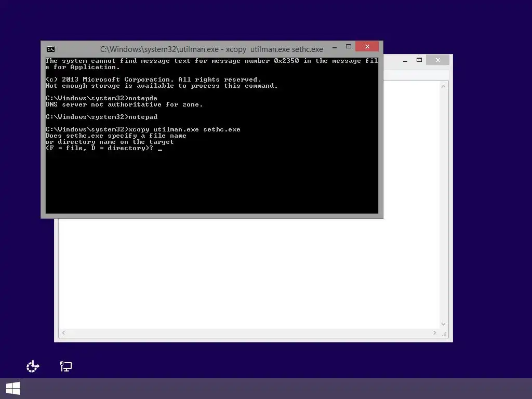Click Notepad's vertical scrollbar up arrow
The width and height of the screenshot is (532, 399).
click(x=443, y=87)
